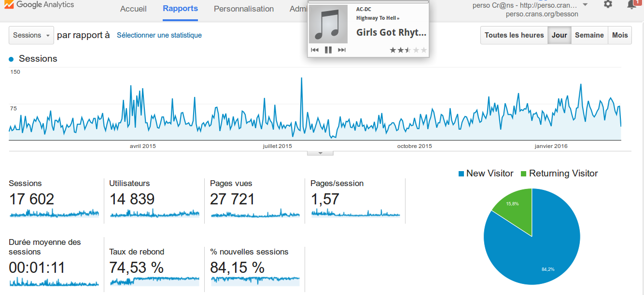This screenshot has height=295, width=644.
Task: Pause the playing AC-DC song
Action: point(328,50)
